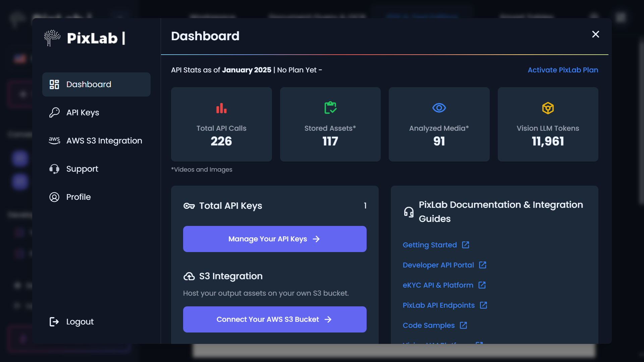Screen dimensions: 644x362
Task: Click the PixLab tree logo icon
Action: (52, 38)
